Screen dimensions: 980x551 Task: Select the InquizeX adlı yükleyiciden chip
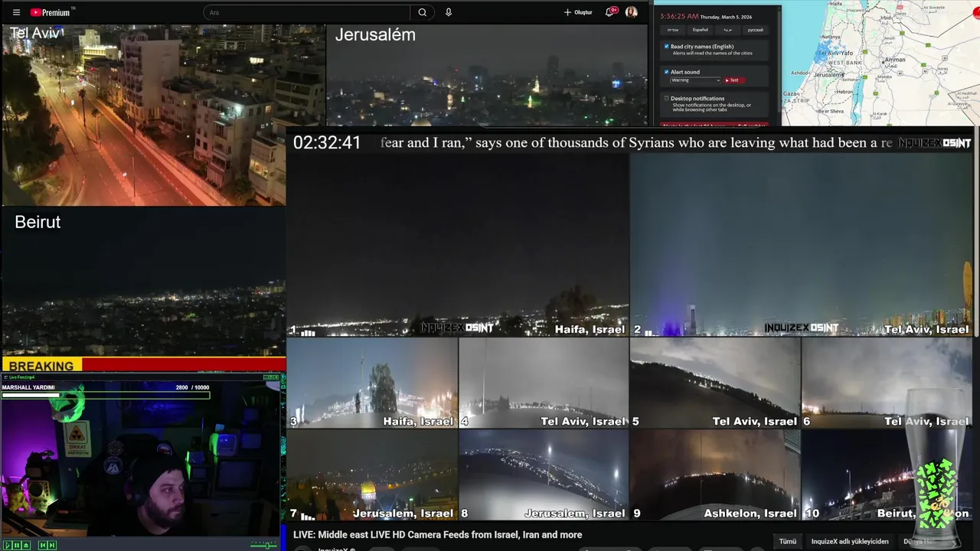(x=850, y=541)
